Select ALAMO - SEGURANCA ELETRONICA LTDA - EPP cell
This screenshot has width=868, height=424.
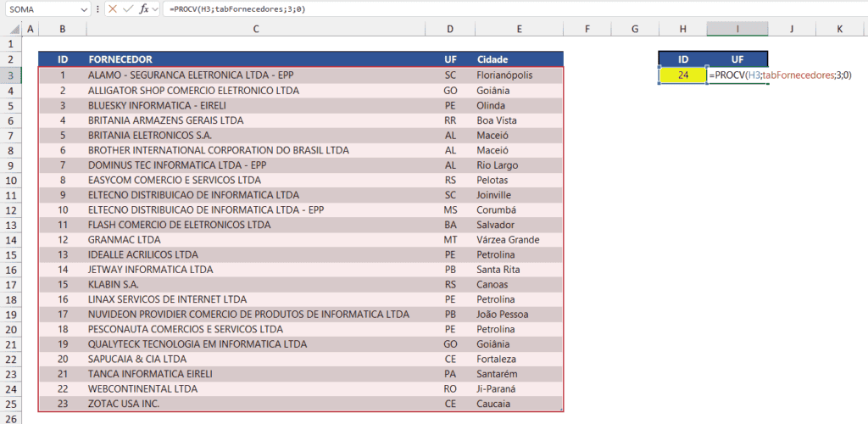coord(256,75)
